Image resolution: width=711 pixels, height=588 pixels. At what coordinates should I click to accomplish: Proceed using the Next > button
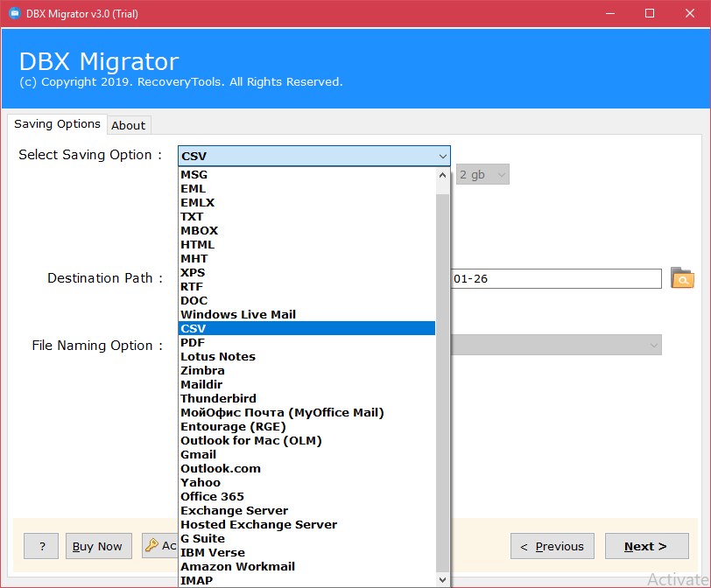[646, 546]
